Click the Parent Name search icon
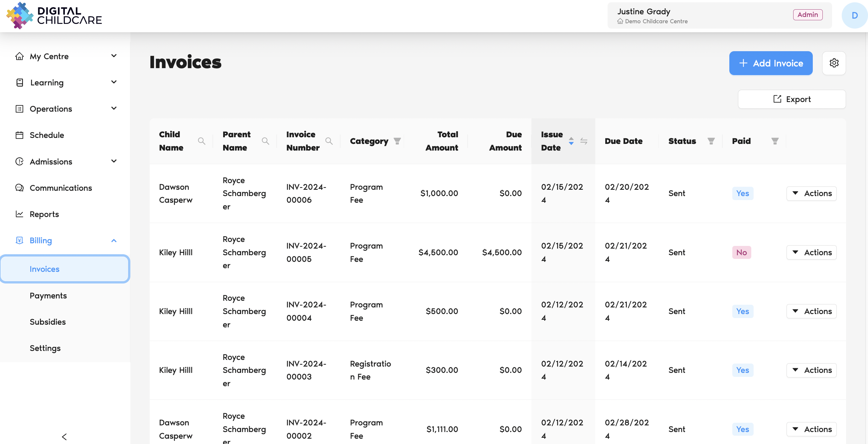The height and width of the screenshot is (444, 868). (265, 141)
